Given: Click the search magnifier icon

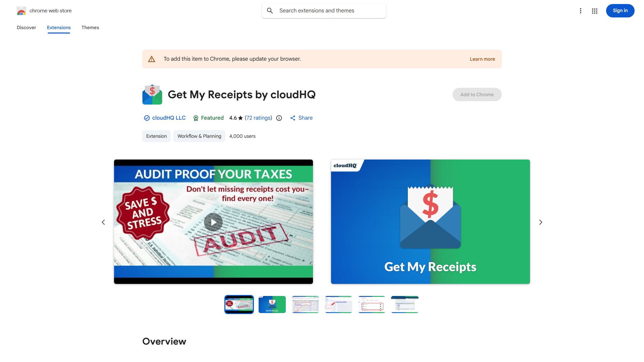Looking at the screenshot, I should [x=270, y=11].
